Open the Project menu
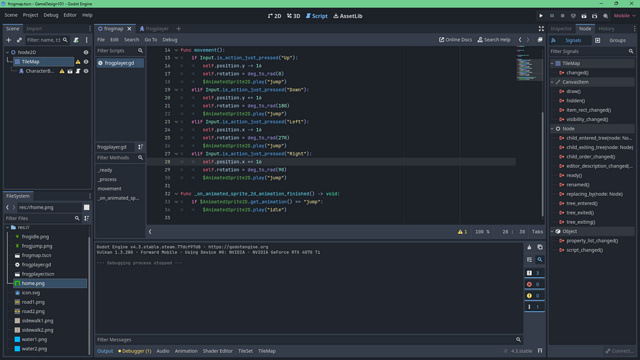The width and height of the screenshot is (640, 360). click(30, 15)
